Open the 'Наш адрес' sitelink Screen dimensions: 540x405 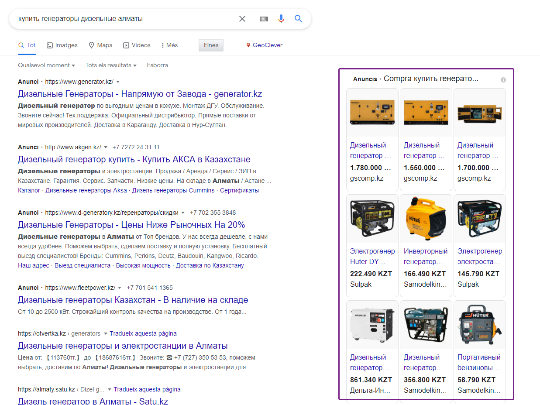click(33, 266)
